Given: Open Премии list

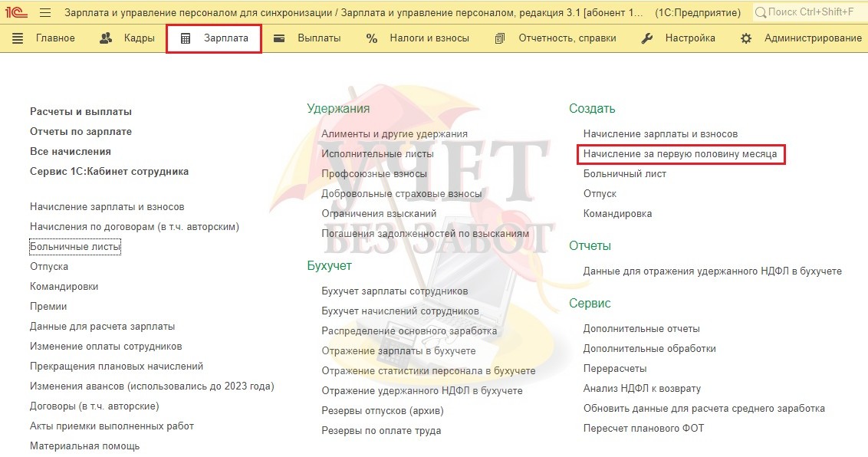Looking at the screenshot, I should pos(48,307).
